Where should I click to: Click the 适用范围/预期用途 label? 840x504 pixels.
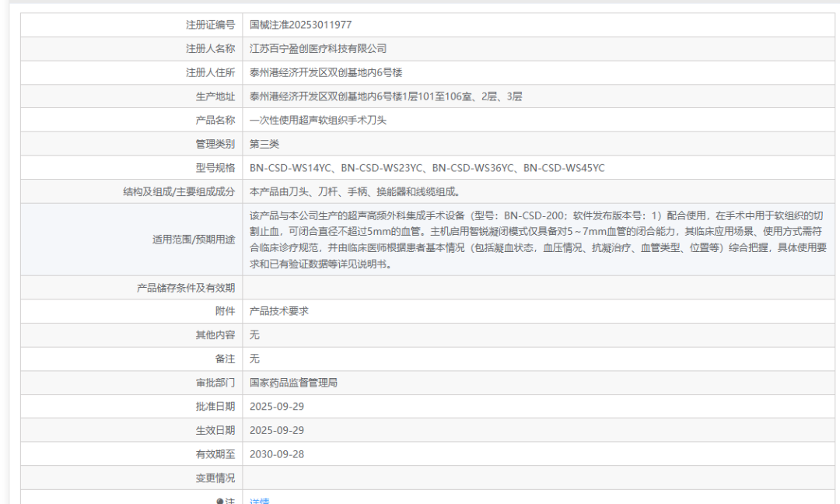coord(194,240)
